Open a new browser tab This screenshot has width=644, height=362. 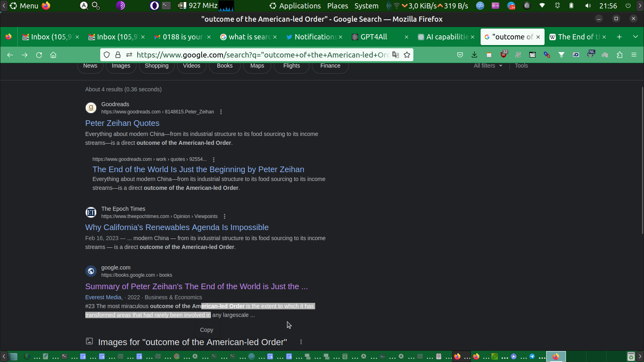[x=619, y=37]
